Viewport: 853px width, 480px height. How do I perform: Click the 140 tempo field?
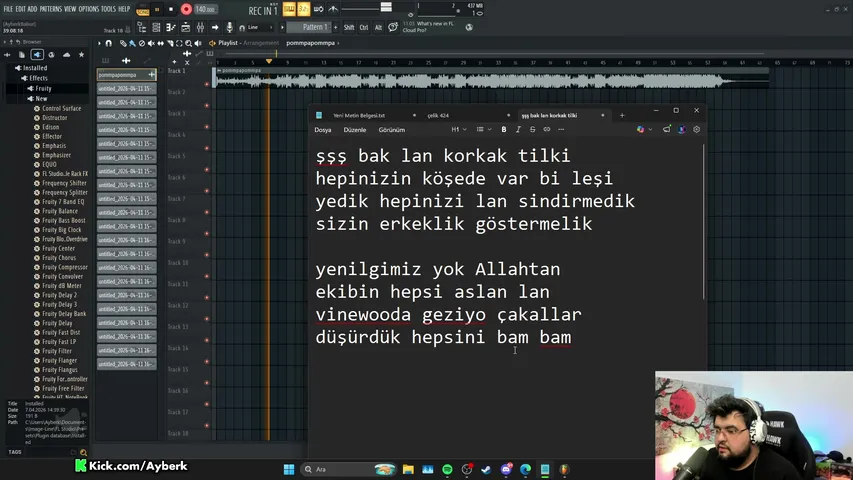(206, 9)
